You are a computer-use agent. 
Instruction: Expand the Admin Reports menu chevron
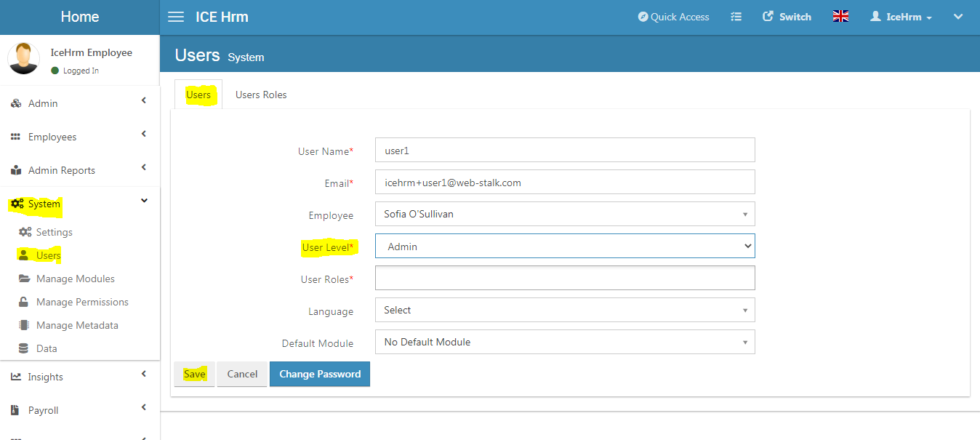pyautogui.click(x=144, y=167)
